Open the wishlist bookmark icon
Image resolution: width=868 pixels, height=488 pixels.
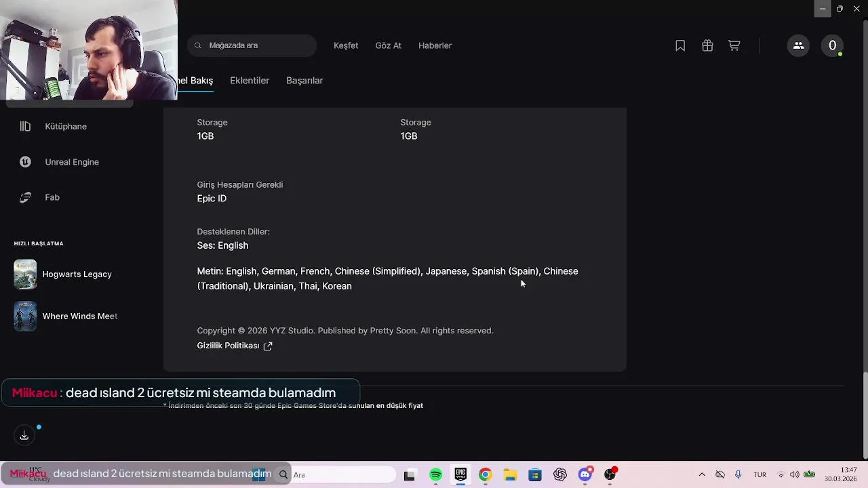coord(680,45)
